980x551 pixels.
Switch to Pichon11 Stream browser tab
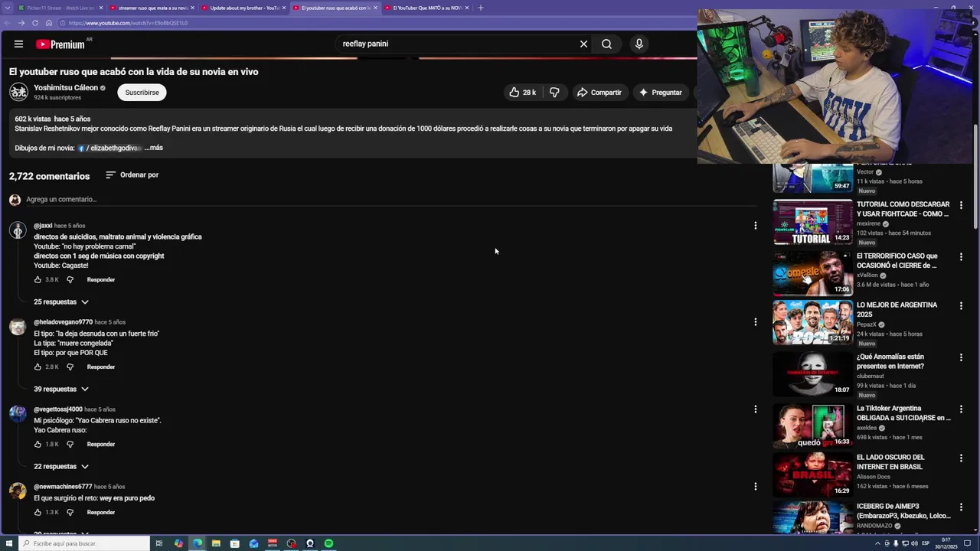point(60,8)
